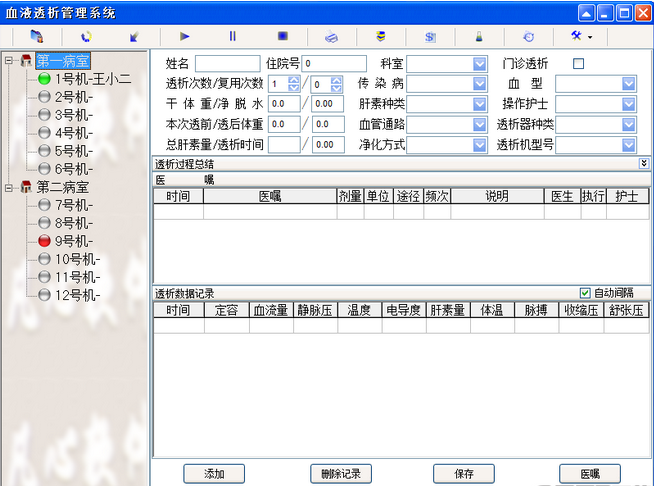
Task: Click the 总肝素量 input field
Action: point(284,145)
